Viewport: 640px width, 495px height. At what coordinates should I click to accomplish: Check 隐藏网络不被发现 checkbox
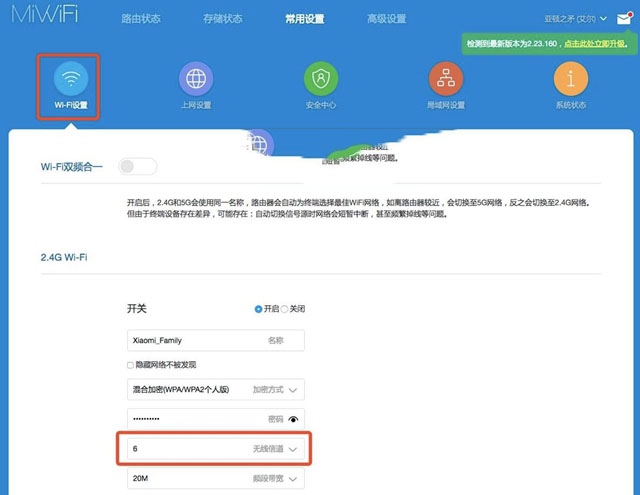click(x=130, y=365)
